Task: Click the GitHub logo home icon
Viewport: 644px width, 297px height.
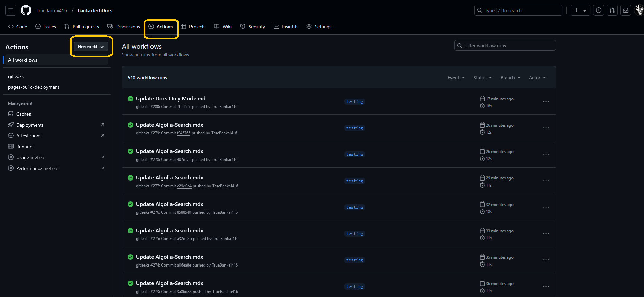Action: [26, 10]
